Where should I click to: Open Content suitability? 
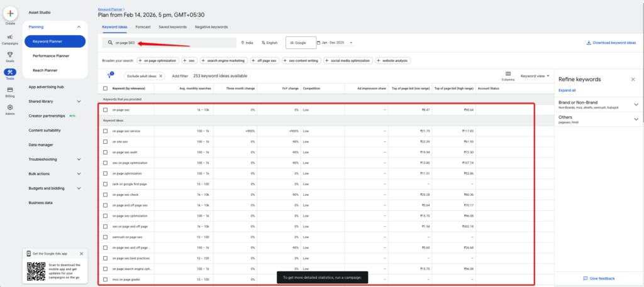click(45, 131)
